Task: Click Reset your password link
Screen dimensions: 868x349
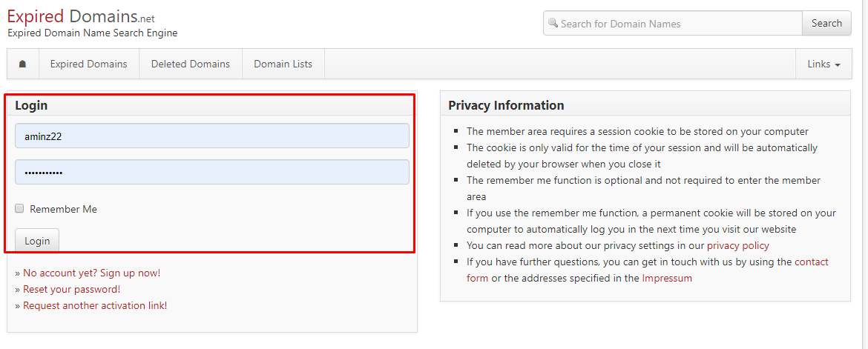Action: click(71, 289)
